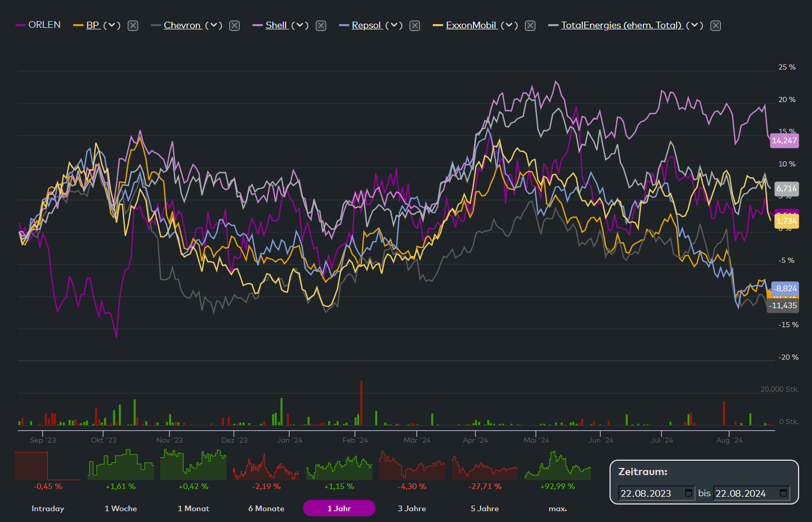Remove TotalEnergies from the comparison chart
This screenshot has height=522, width=812.
716,26
